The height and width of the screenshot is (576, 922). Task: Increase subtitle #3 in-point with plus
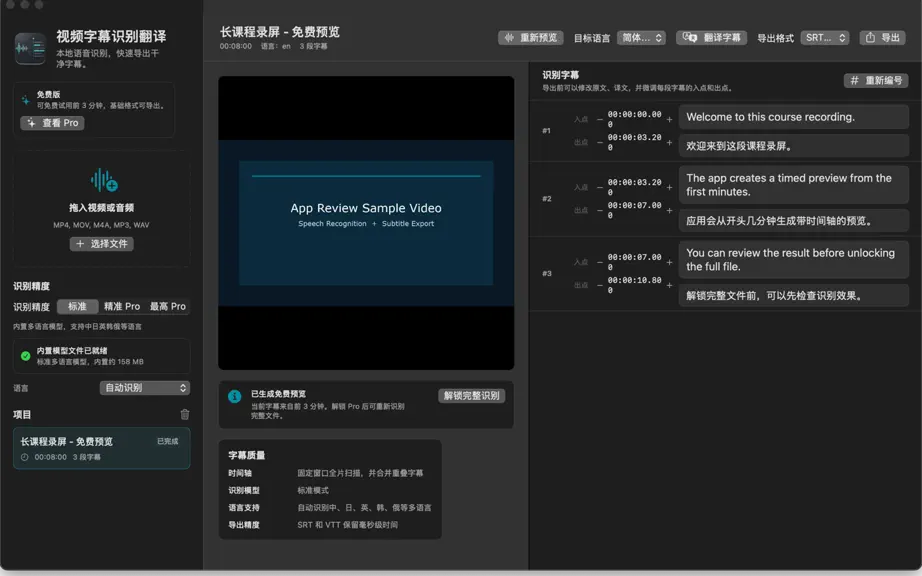(x=669, y=262)
